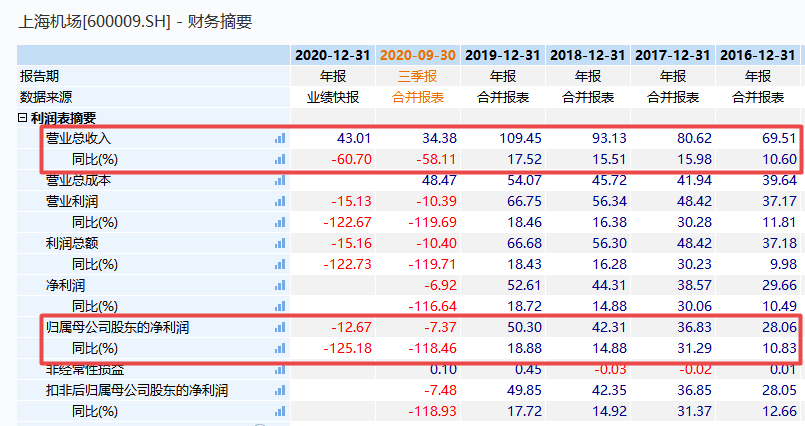Click the 2016-12-31 column header
The height and width of the screenshot is (426, 805).
[x=760, y=55]
